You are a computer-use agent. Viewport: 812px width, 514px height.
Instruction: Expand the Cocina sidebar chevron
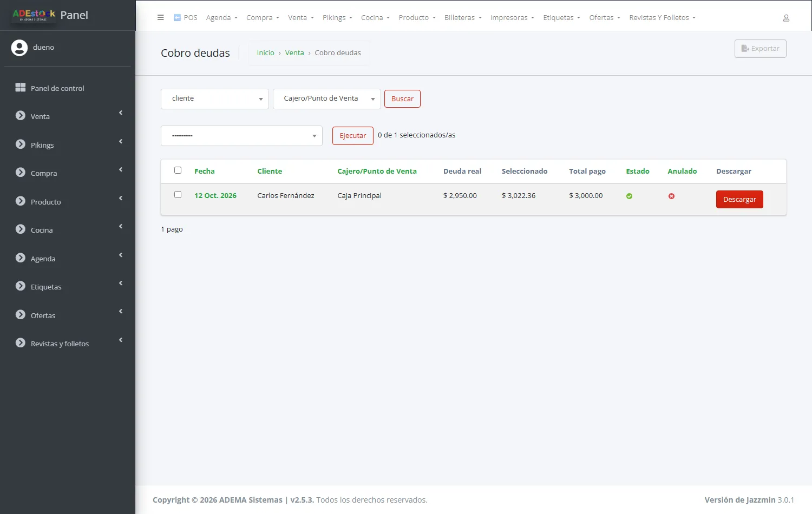[121, 227]
